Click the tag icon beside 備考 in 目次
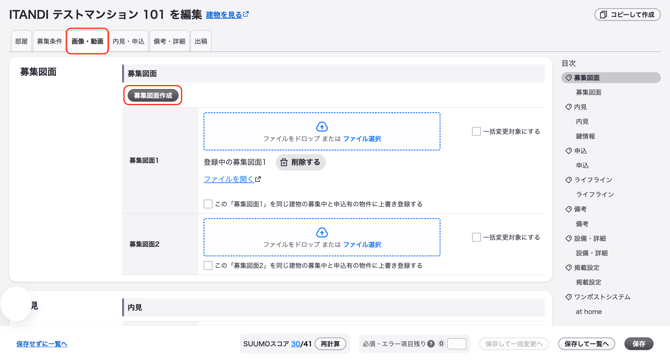 coord(568,209)
